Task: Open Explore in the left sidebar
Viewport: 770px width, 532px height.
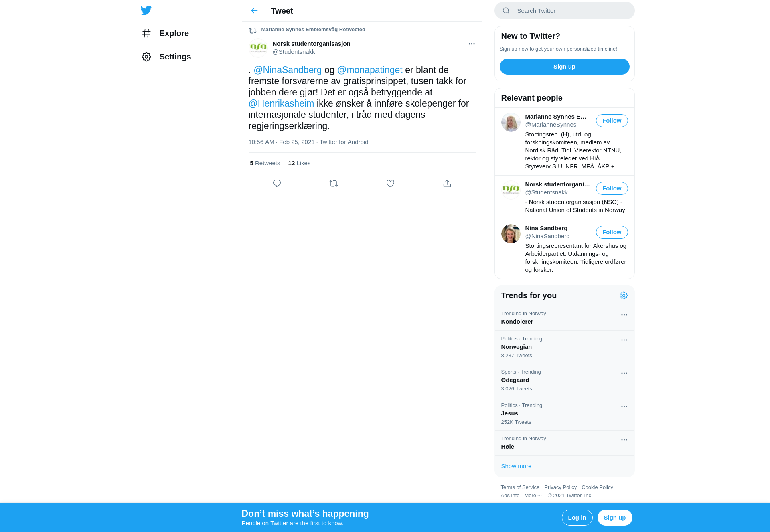Action: tap(165, 33)
